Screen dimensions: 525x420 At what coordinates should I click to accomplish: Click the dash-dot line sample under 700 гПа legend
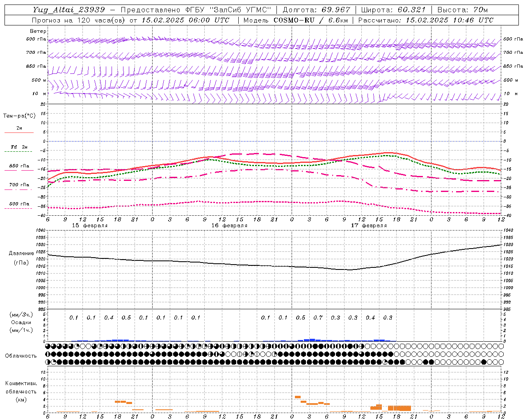click(x=18, y=189)
